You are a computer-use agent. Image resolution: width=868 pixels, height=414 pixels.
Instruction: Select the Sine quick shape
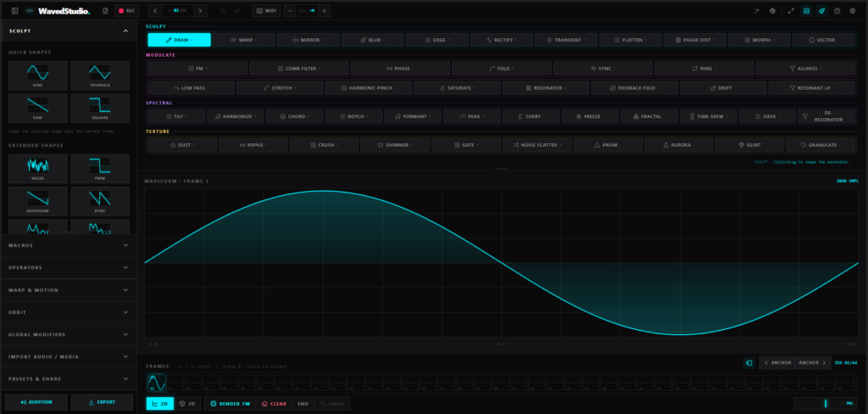pyautogui.click(x=38, y=76)
